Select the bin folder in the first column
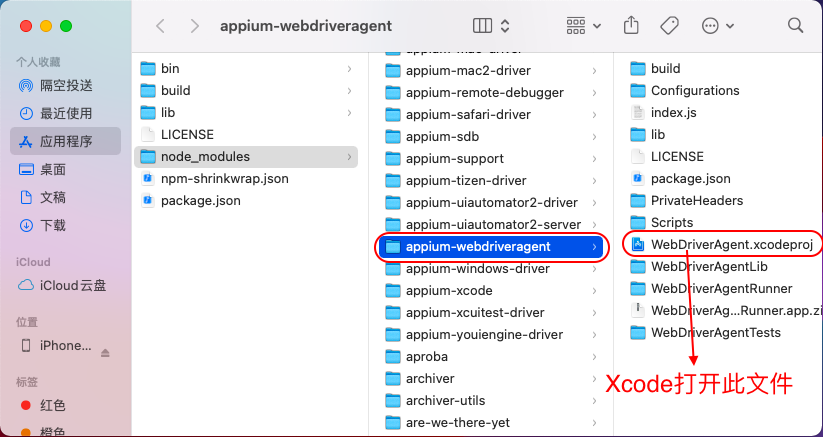The width and height of the screenshot is (823, 437). coord(246,69)
